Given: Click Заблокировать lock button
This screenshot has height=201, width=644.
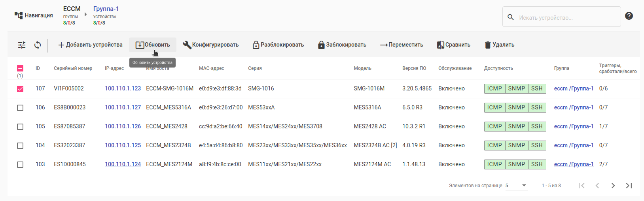Looking at the screenshot, I should [x=342, y=45].
